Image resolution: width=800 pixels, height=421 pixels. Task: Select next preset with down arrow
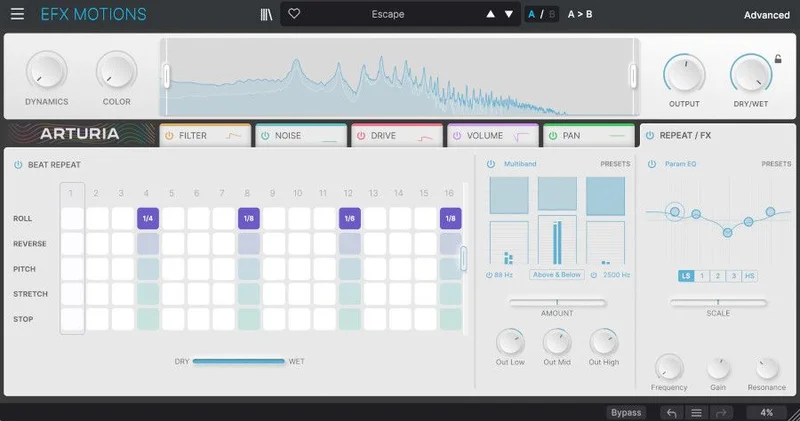click(509, 14)
